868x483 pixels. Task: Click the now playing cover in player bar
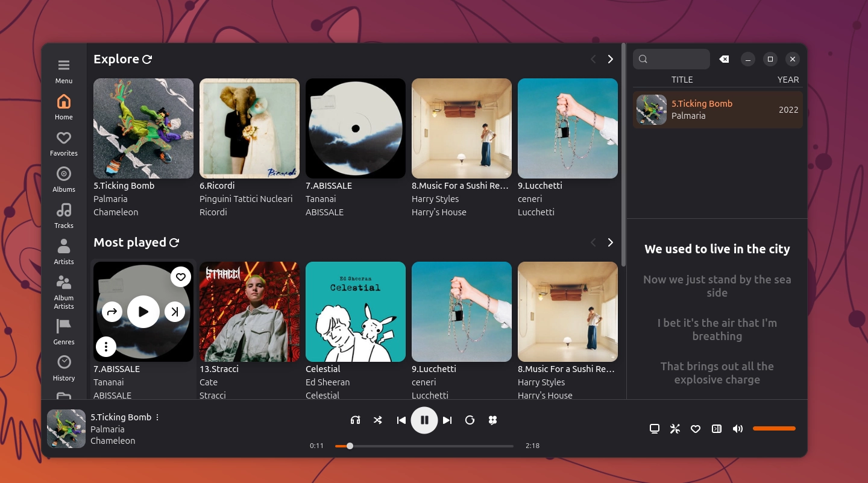click(x=66, y=429)
